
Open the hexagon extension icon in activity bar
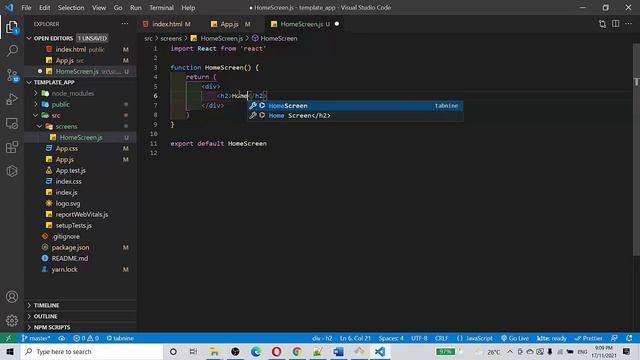coord(12,171)
